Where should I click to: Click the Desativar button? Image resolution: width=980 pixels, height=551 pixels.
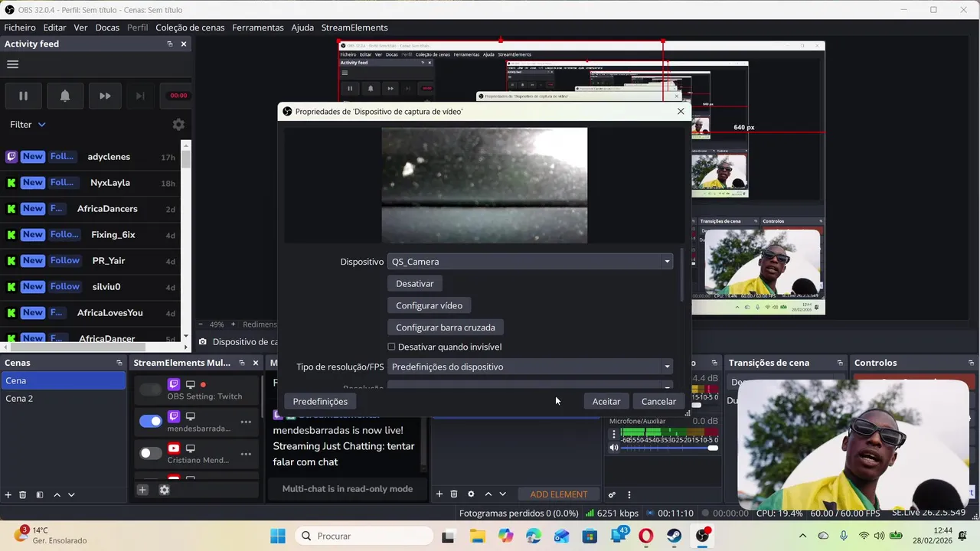click(x=415, y=284)
